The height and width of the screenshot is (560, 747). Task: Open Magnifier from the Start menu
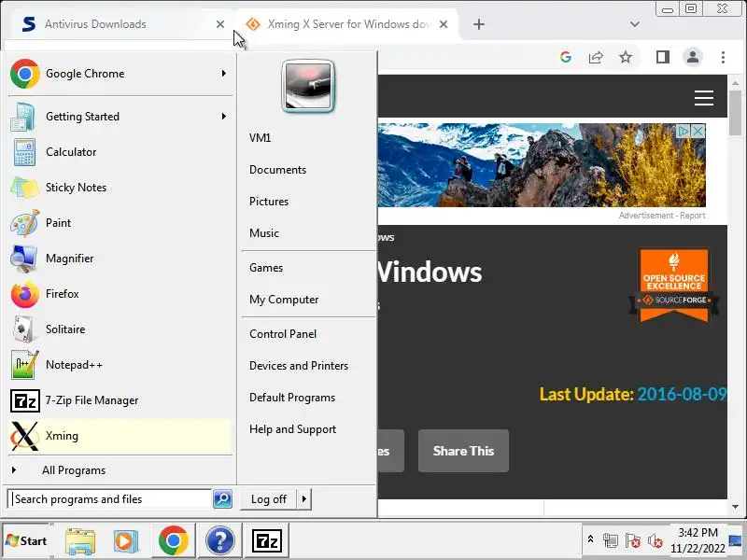click(120, 259)
